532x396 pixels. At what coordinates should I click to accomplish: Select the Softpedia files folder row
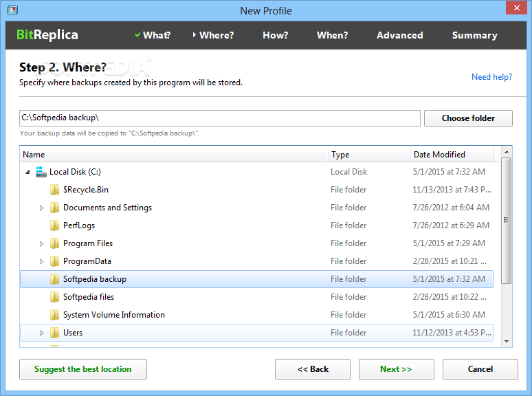(x=256, y=297)
